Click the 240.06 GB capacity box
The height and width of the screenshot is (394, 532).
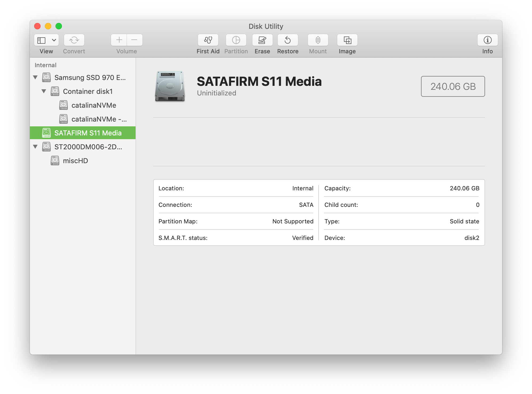(x=453, y=86)
